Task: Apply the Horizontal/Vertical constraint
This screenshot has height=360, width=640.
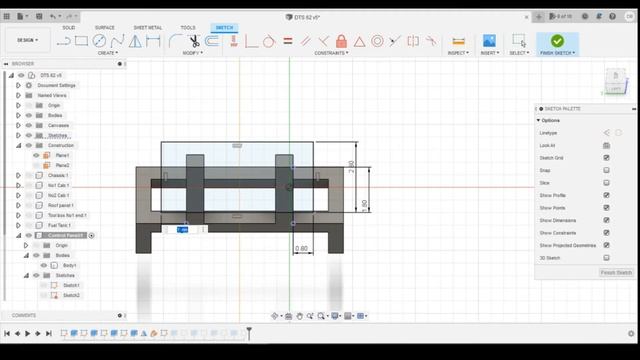Action: coord(233,41)
